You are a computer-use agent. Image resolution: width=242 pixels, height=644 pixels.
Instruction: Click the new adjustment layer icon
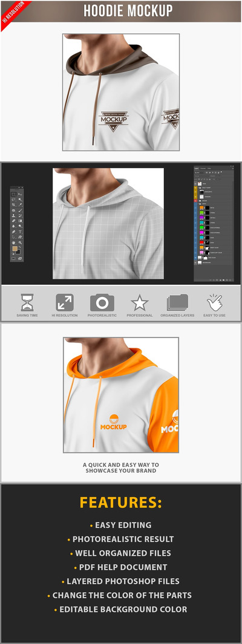(x=220, y=280)
